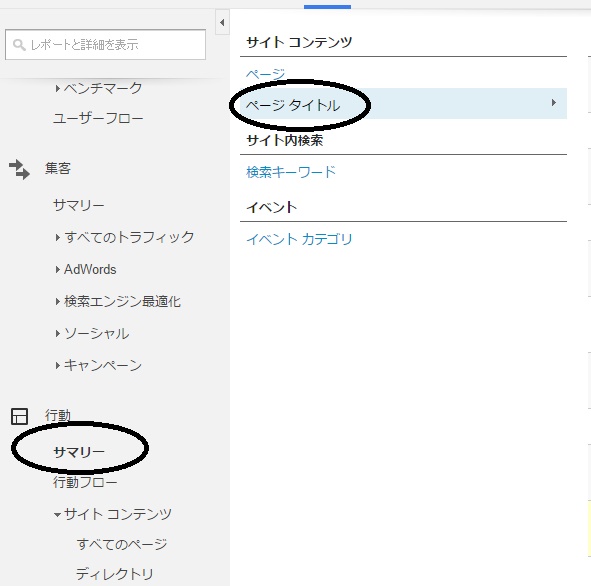Click the search magnifier icon
Viewport: 591px width, 586px height.
coord(19,45)
